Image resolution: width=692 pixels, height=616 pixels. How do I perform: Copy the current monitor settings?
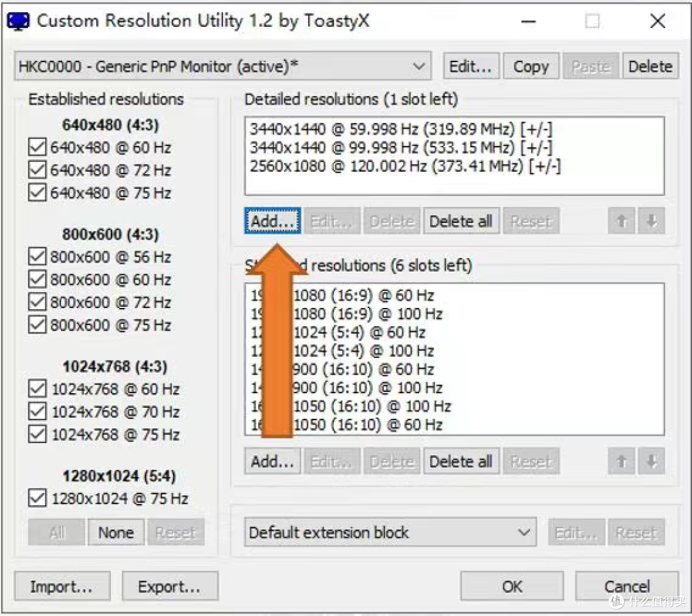click(x=531, y=65)
